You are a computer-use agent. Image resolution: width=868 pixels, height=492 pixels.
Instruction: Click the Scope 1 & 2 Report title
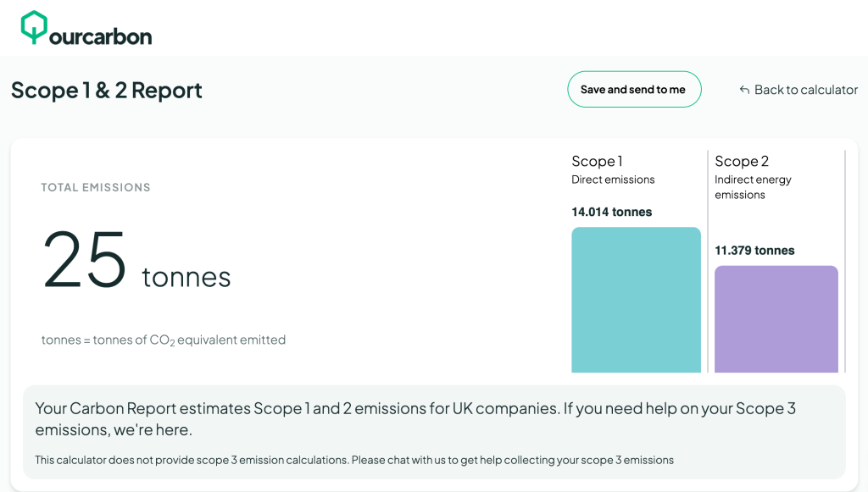[x=107, y=90]
